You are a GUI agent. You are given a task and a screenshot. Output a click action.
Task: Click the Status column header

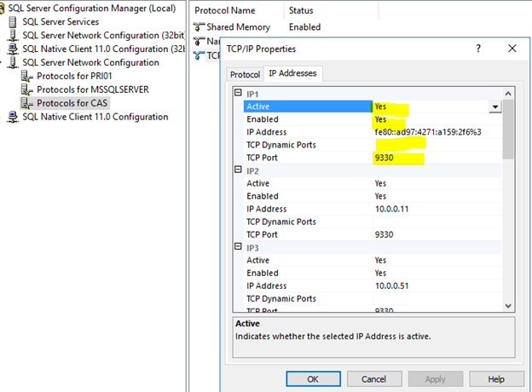coord(301,10)
